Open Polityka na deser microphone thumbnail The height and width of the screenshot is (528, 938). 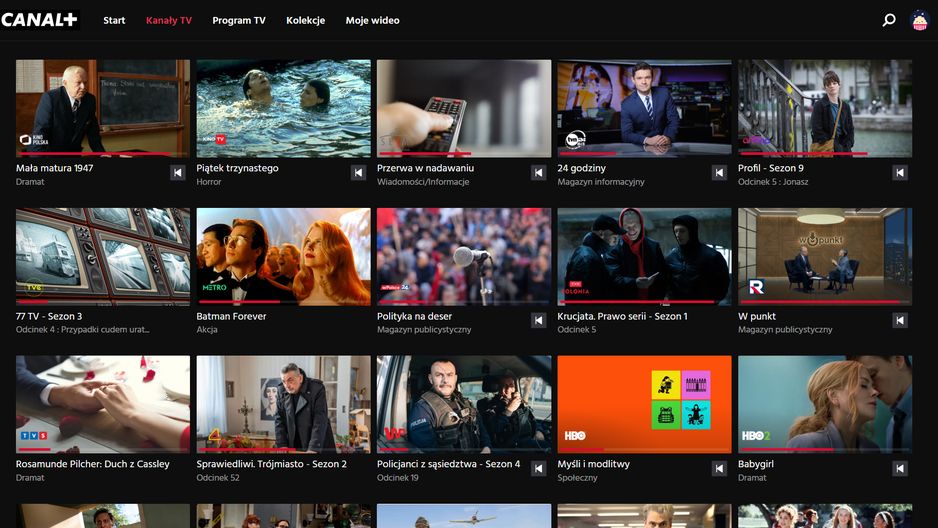click(x=464, y=257)
